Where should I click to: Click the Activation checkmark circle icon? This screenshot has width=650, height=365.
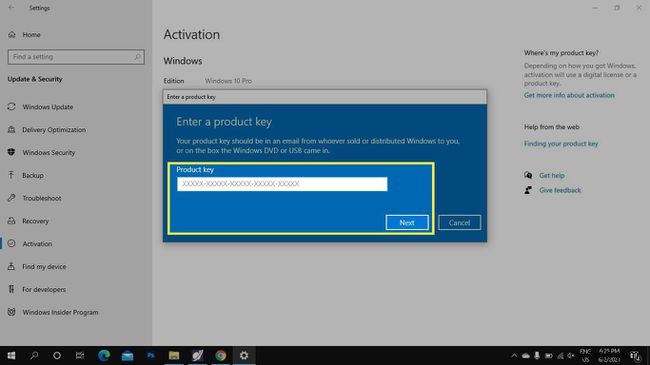pos(11,243)
